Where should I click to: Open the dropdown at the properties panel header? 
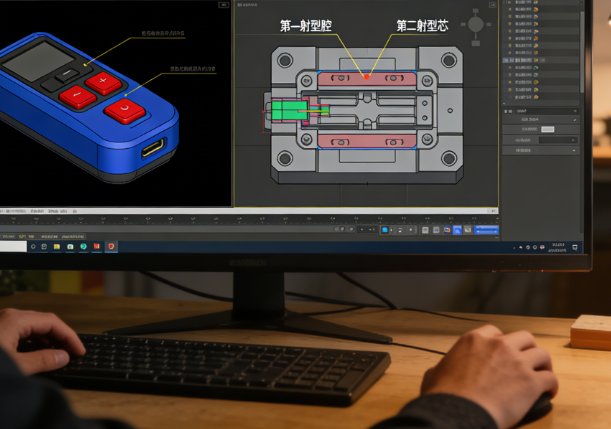[x=575, y=111]
